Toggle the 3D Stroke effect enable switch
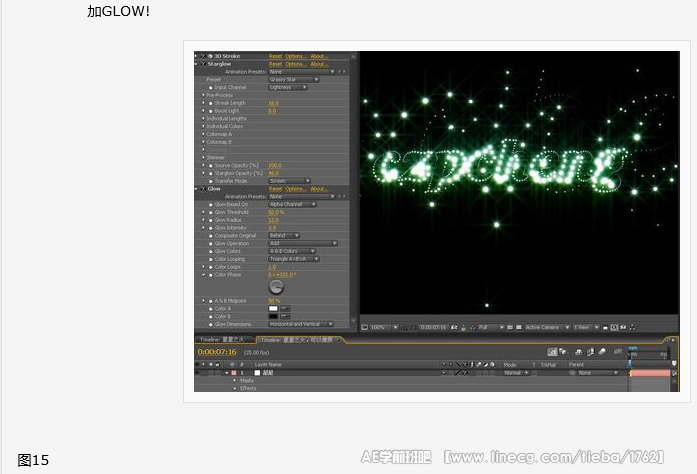Image resolution: width=697 pixels, height=474 pixels. (x=203, y=56)
